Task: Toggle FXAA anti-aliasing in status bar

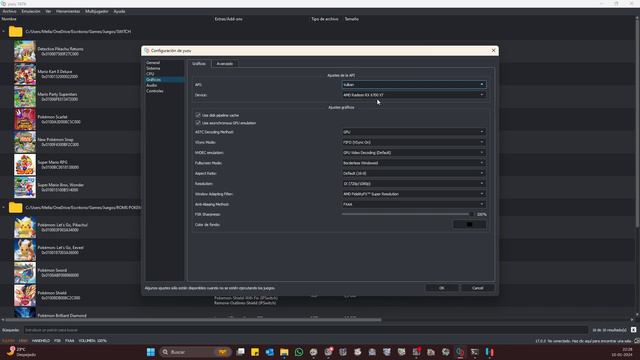Action: [x=70, y=340]
